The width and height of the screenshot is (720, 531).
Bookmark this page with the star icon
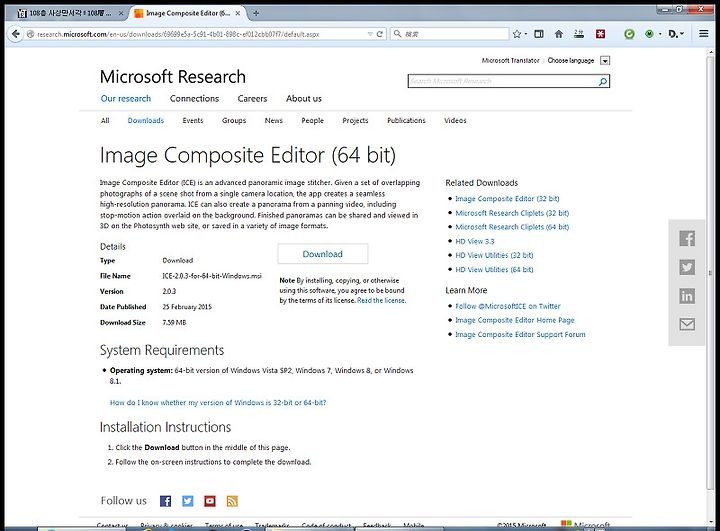pyautogui.click(x=517, y=34)
